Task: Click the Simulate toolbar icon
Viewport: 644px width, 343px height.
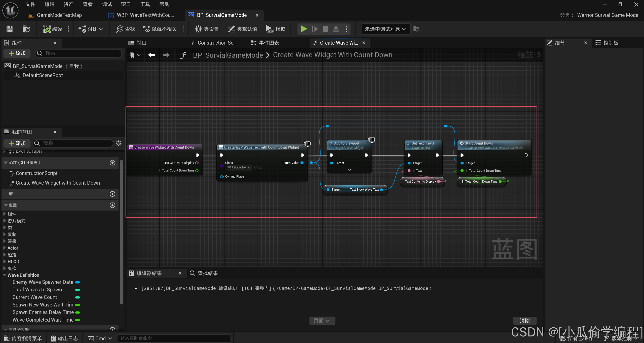Action: 270,29
